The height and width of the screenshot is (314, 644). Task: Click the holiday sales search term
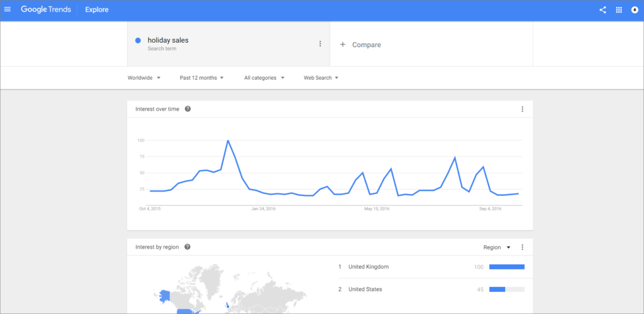click(168, 40)
